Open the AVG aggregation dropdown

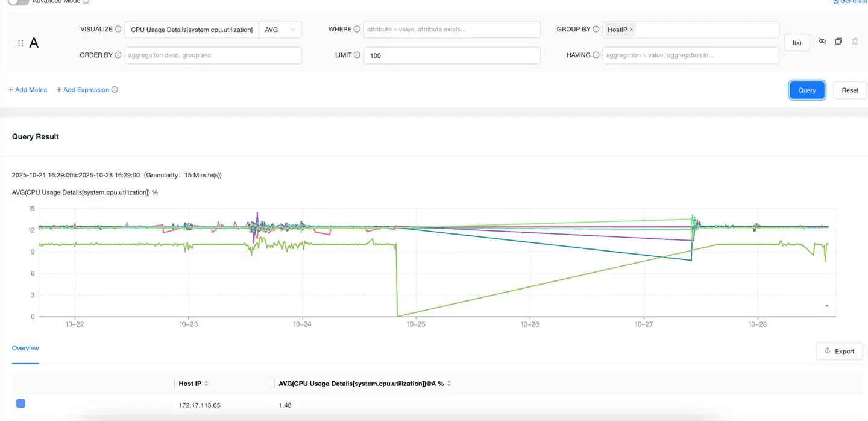[x=280, y=30]
